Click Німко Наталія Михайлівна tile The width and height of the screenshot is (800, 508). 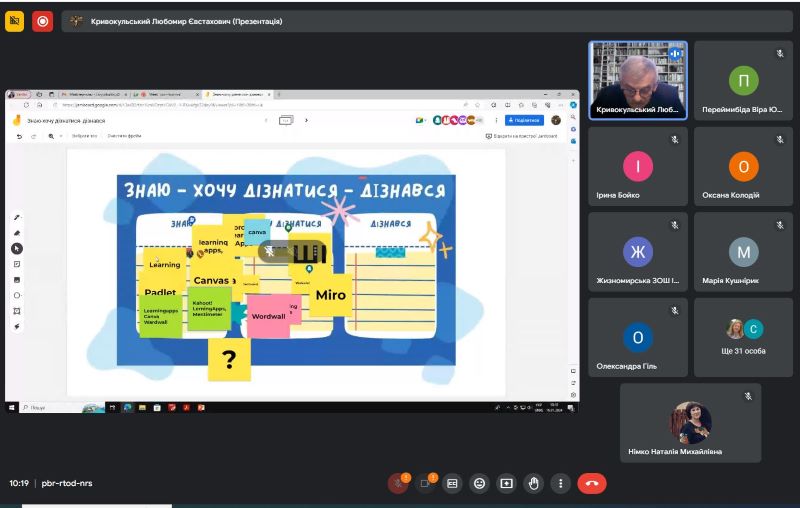point(690,423)
